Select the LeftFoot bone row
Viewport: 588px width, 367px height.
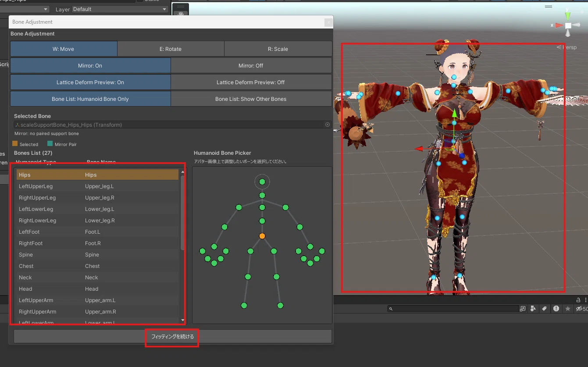98,232
